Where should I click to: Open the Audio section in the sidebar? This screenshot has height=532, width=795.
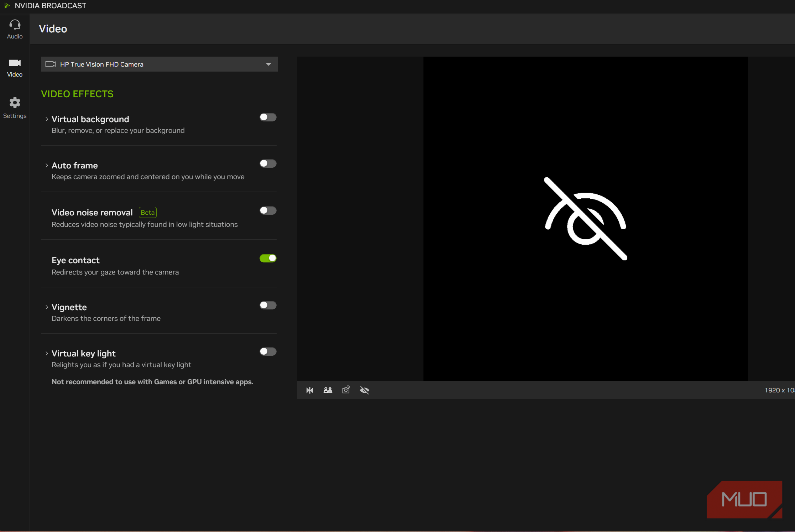pos(15,29)
